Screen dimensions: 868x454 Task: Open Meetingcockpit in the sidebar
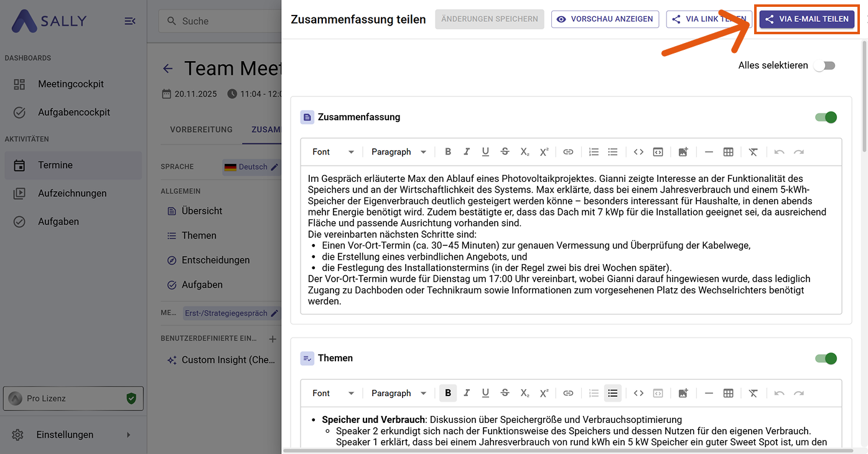(x=71, y=84)
